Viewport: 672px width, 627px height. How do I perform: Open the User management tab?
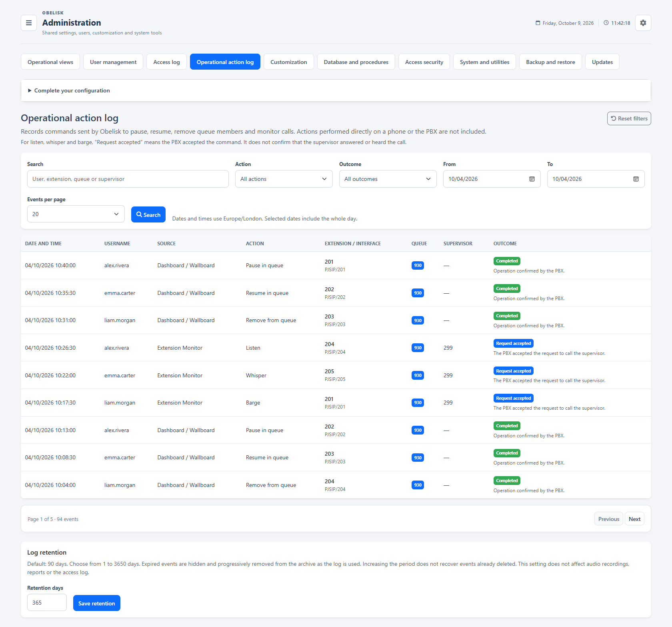coord(113,62)
